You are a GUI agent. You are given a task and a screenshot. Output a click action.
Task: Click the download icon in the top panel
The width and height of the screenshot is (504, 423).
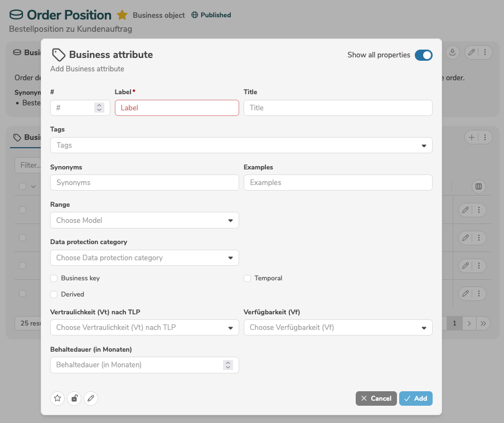tap(453, 52)
